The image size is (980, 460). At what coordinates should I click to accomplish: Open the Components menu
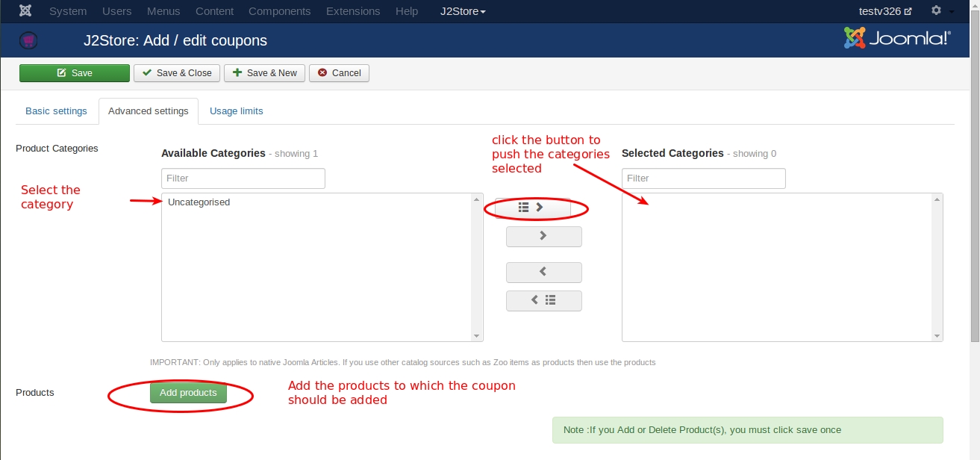[279, 11]
